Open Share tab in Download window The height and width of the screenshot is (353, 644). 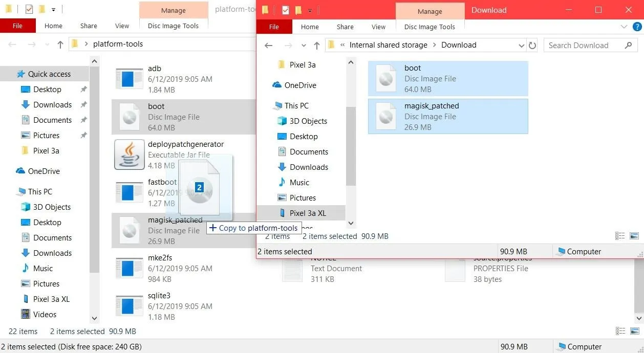[x=345, y=27]
